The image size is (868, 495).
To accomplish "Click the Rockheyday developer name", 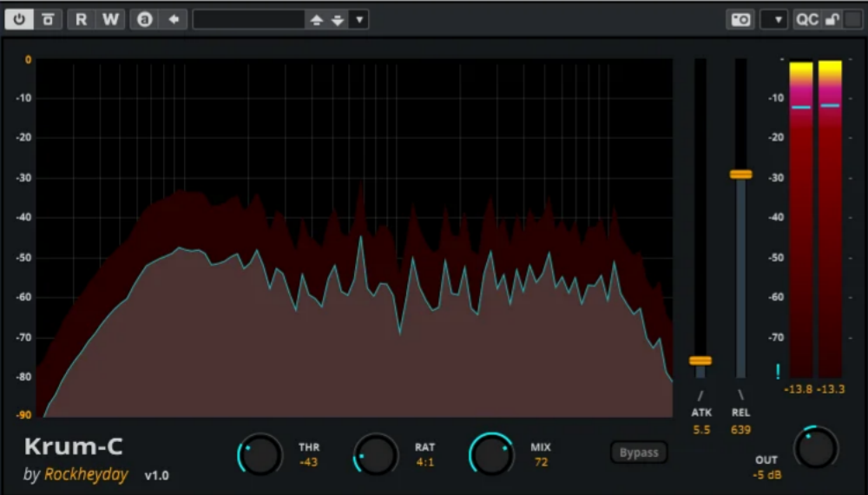I will click(x=86, y=474).
